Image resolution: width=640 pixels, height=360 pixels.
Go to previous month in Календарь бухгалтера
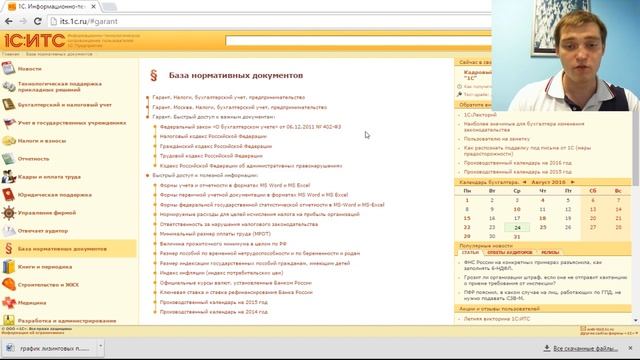(524, 182)
